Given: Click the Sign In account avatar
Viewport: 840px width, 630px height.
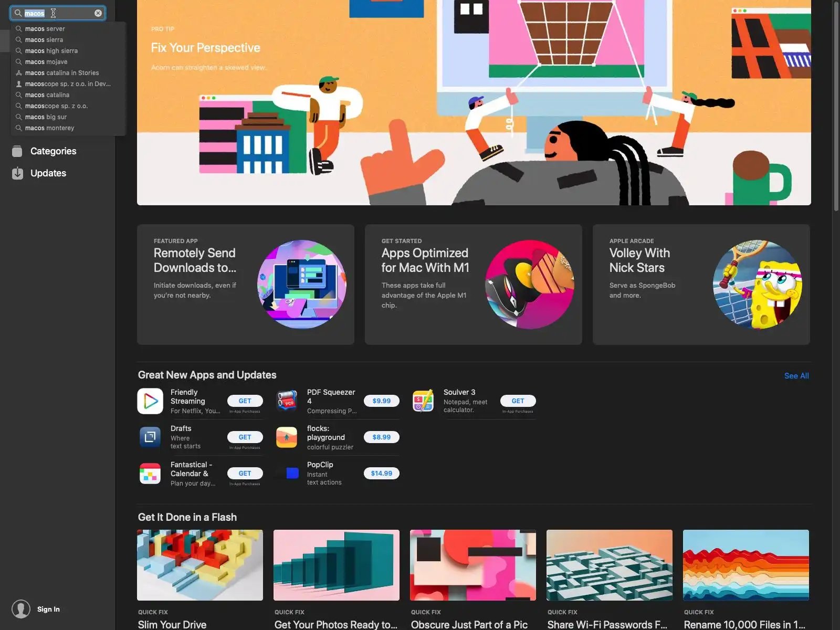Looking at the screenshot, I should [x=21, y=609].
